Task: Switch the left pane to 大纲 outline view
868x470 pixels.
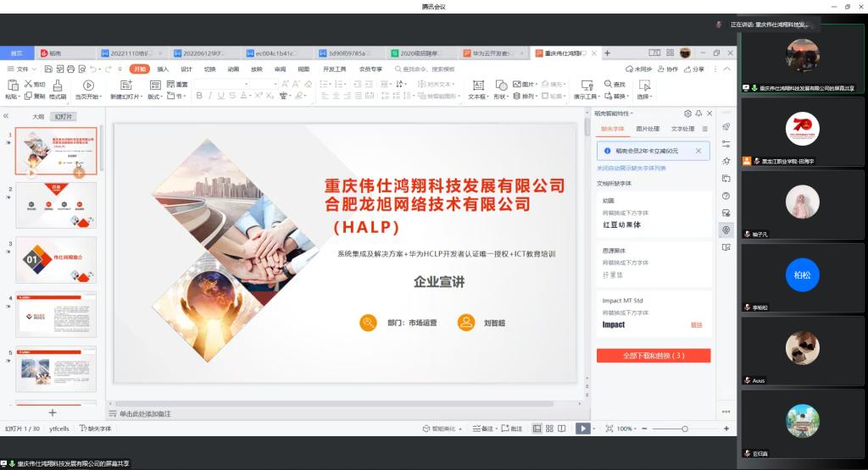Action: 38,116
